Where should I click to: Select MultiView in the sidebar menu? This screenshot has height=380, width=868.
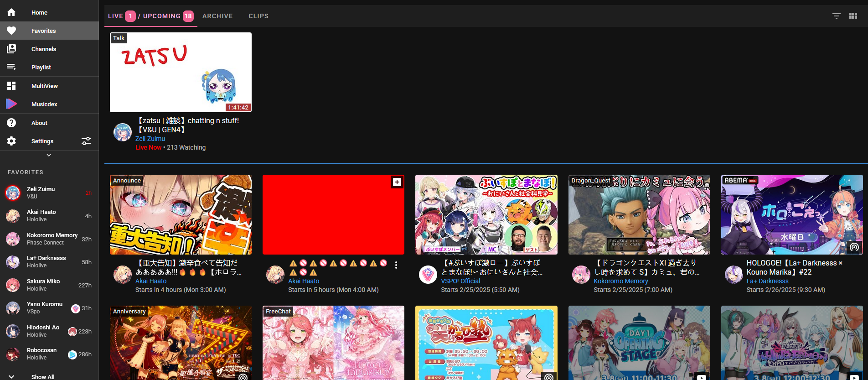(49, 86)
